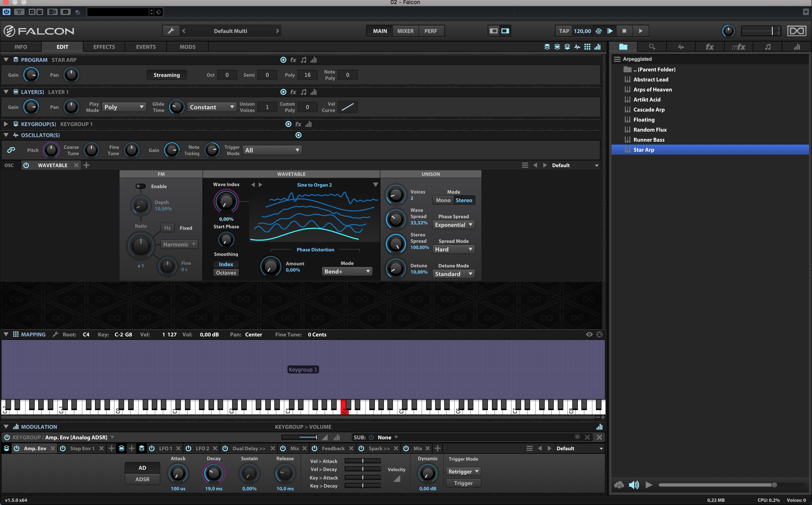The height and width of the screenshot is (505, 812).
Task: Select Mono unison mode
Action: pyautogui.click(x=443, y=200)
